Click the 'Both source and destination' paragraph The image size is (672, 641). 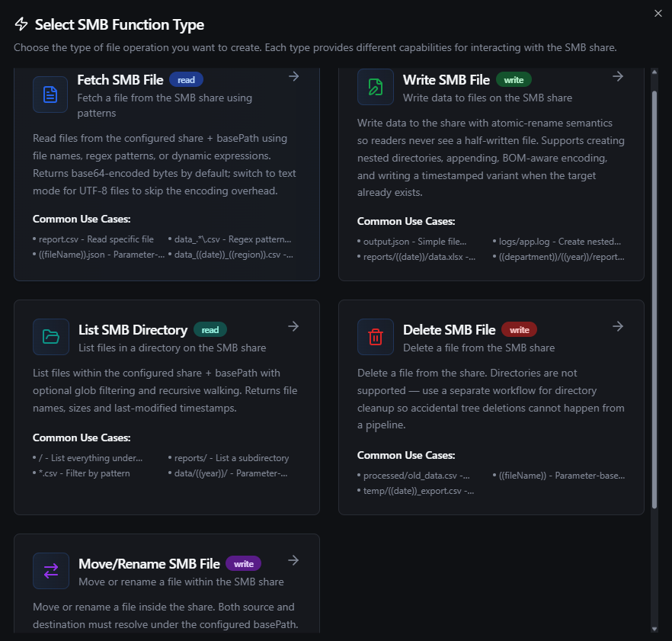pos(165,616)
